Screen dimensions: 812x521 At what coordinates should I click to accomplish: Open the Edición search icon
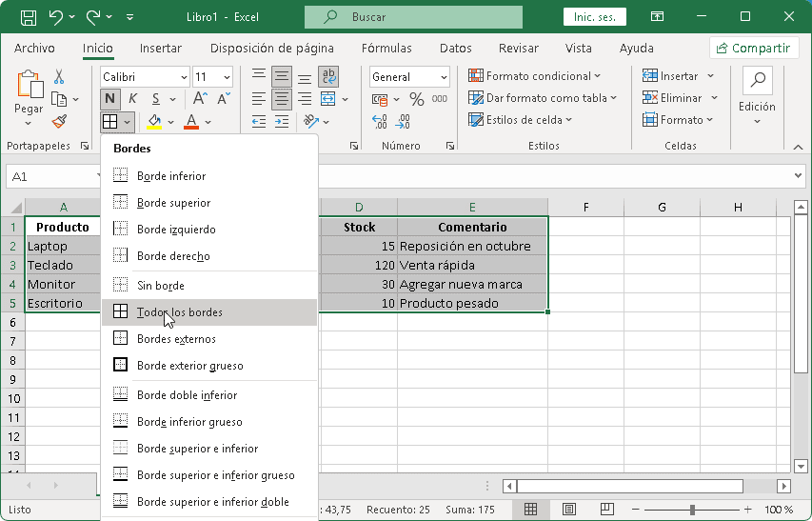click(x=757, y=82)
